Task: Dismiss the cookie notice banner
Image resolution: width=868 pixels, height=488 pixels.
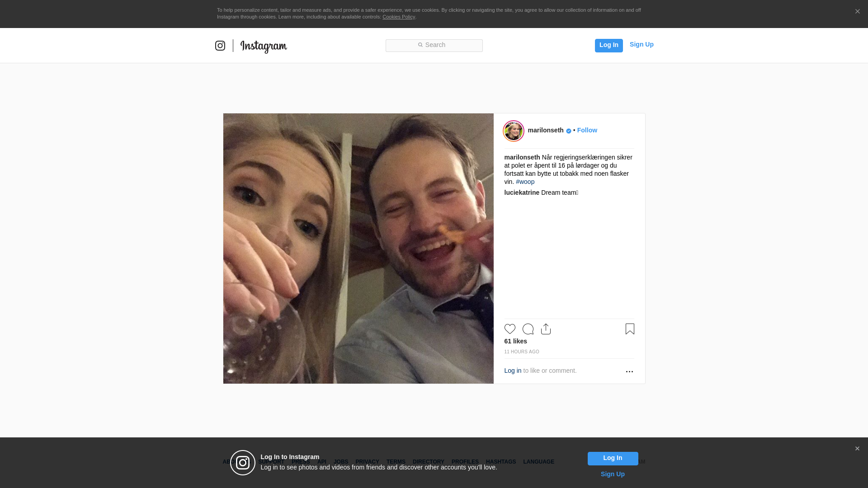Action: [x=857, y=11]
